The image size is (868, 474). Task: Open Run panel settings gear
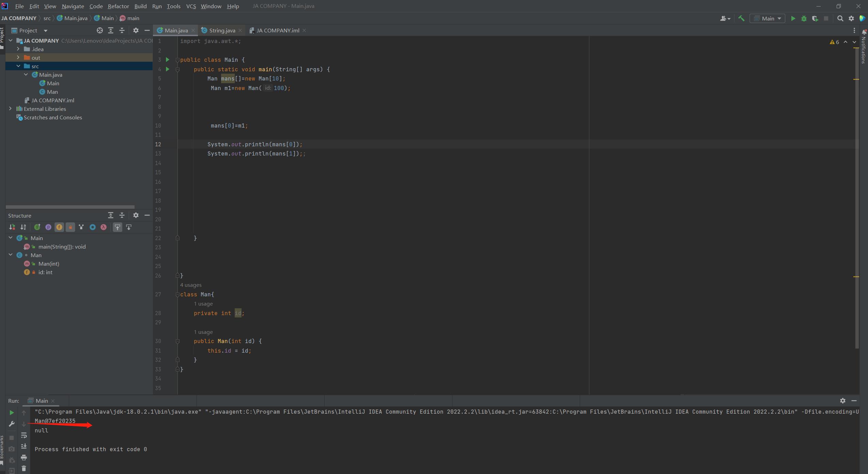tap(843, 401)
